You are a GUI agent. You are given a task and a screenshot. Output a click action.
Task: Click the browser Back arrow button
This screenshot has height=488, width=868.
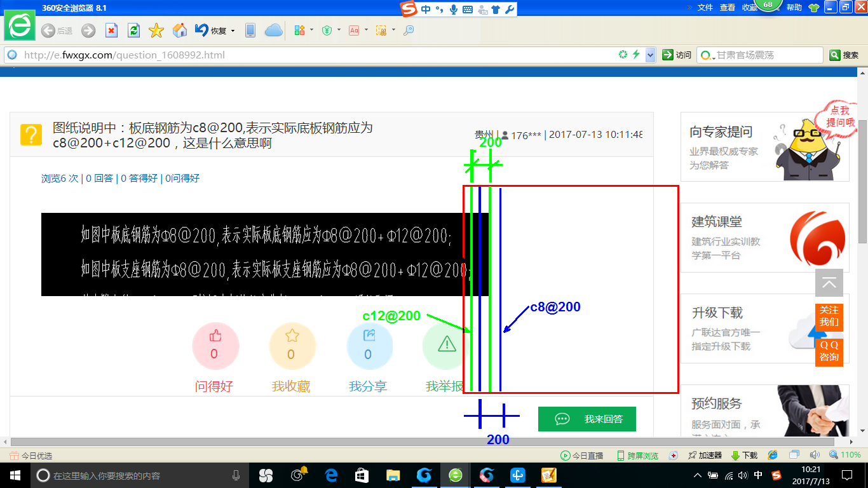(48, 30)
